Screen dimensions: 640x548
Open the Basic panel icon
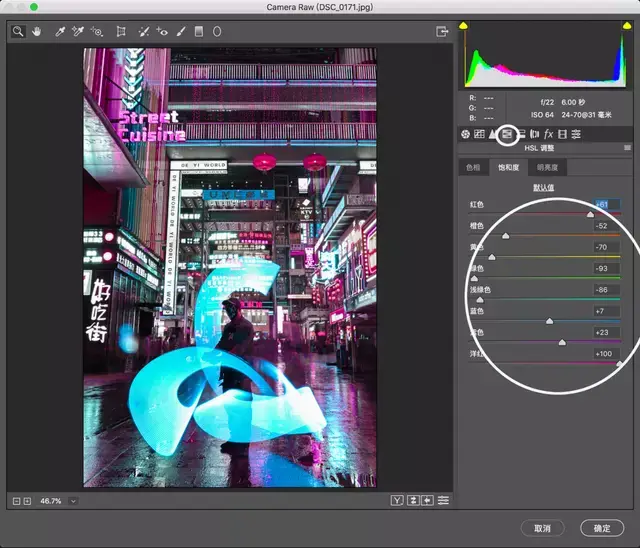tap(465, 134)
